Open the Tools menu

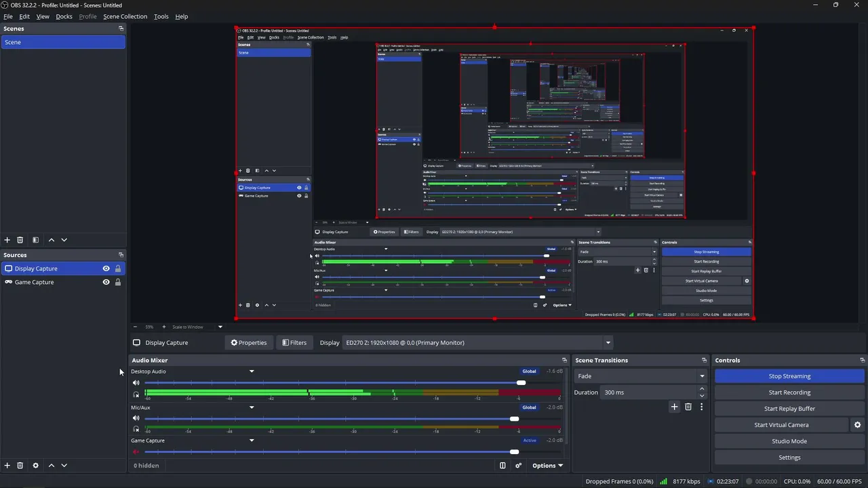point(161,16)
